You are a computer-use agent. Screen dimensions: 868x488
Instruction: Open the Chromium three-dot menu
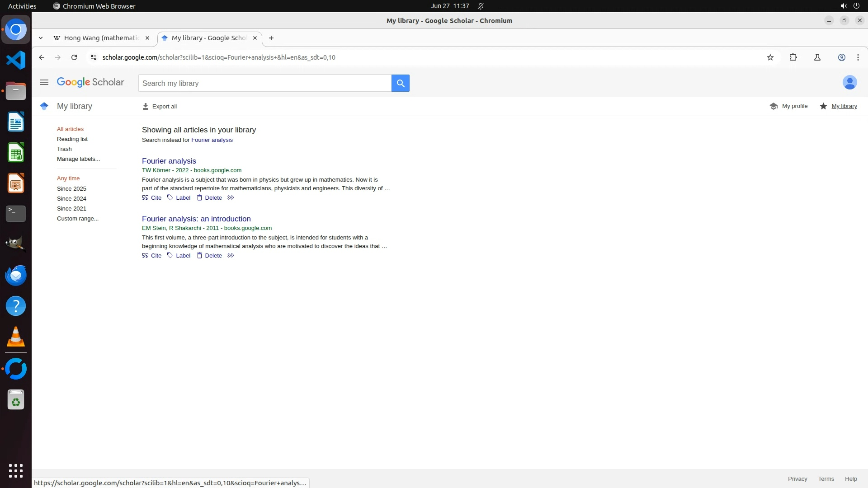(858, 57)
